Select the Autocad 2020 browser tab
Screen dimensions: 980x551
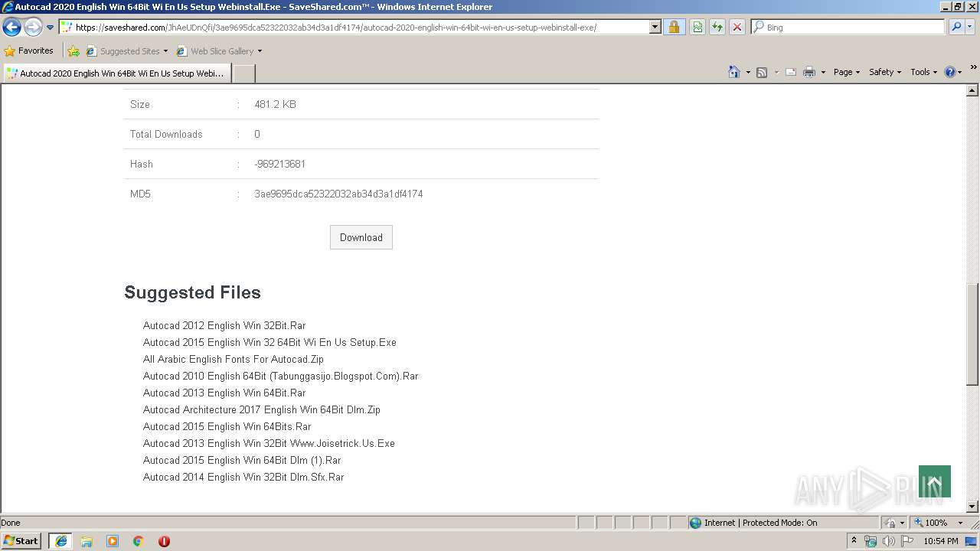pos(116,73)
